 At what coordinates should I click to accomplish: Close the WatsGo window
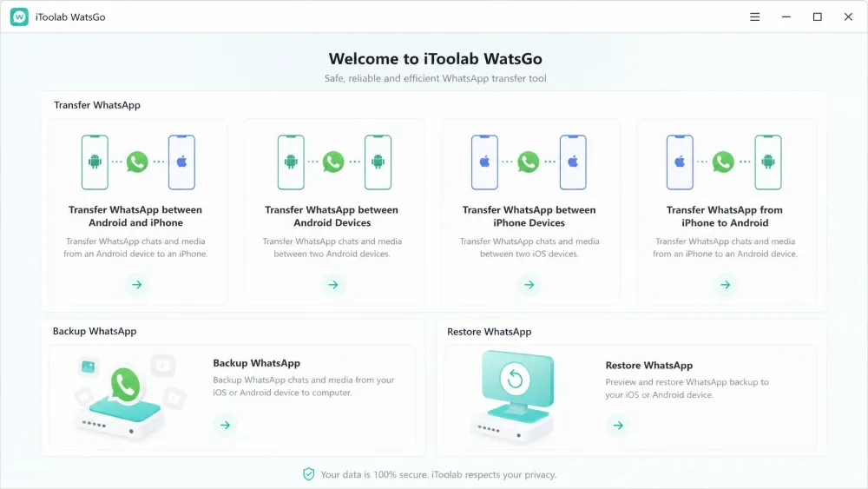[x=848, y=17]
